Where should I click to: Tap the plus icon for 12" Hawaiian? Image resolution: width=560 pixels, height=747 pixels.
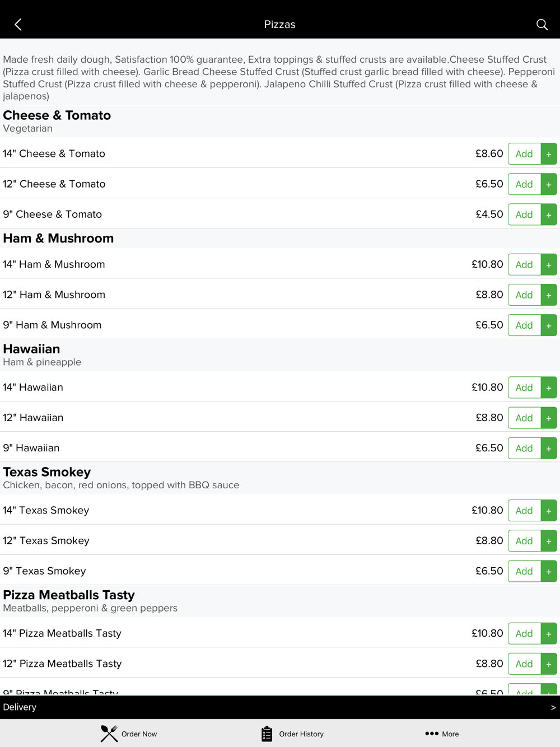(549, 418)
